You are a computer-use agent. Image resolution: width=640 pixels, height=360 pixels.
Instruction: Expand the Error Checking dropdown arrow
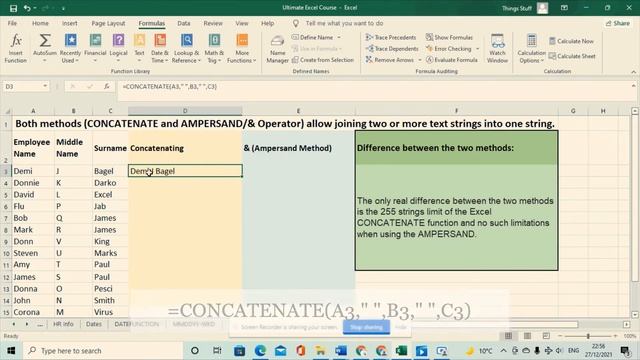(x=477, y=49)
